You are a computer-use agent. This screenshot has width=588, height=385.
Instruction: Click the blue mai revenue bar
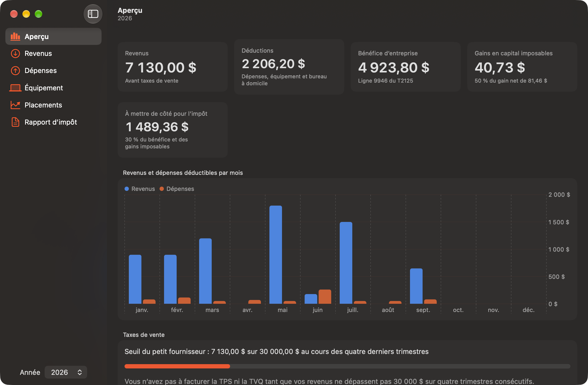point(276,255)
